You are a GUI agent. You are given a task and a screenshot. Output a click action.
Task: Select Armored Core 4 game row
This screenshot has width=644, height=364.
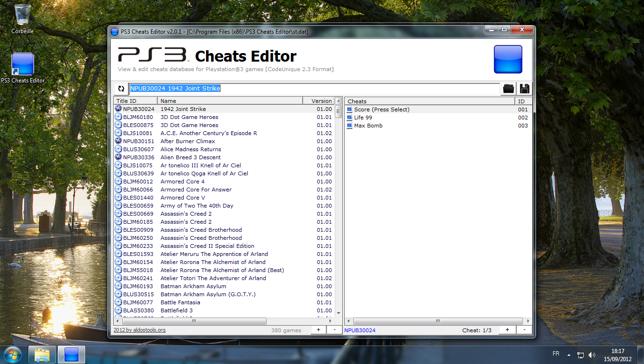coord(224,182)
